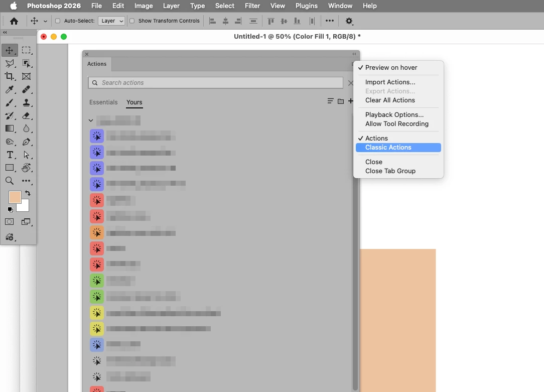544x392 pixels.
Task: Click the Search actions field
Action: coord(215,82)
